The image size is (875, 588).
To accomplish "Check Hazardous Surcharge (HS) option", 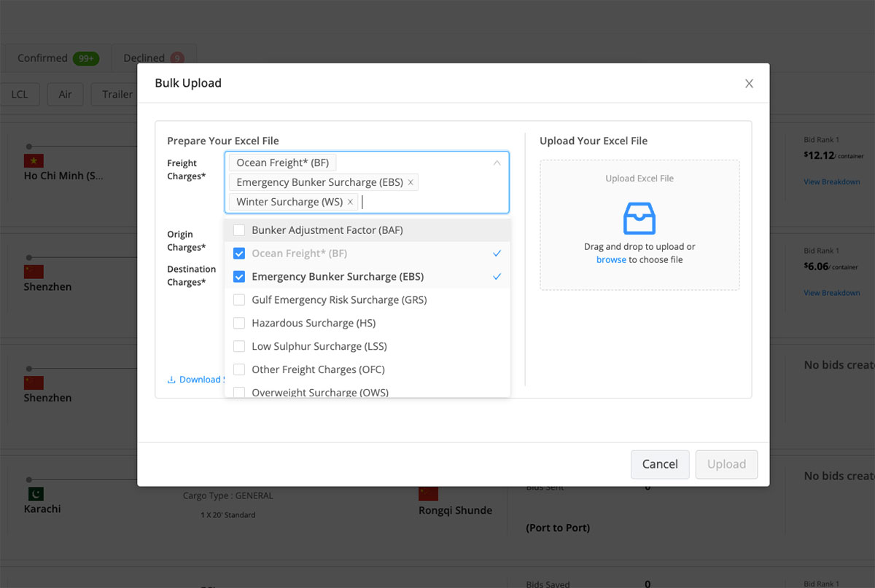I will point(239,324).
